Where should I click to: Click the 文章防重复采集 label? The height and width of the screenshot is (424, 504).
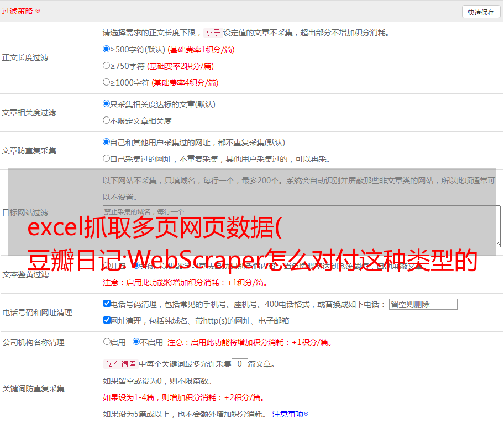click(x=29, y=151)
